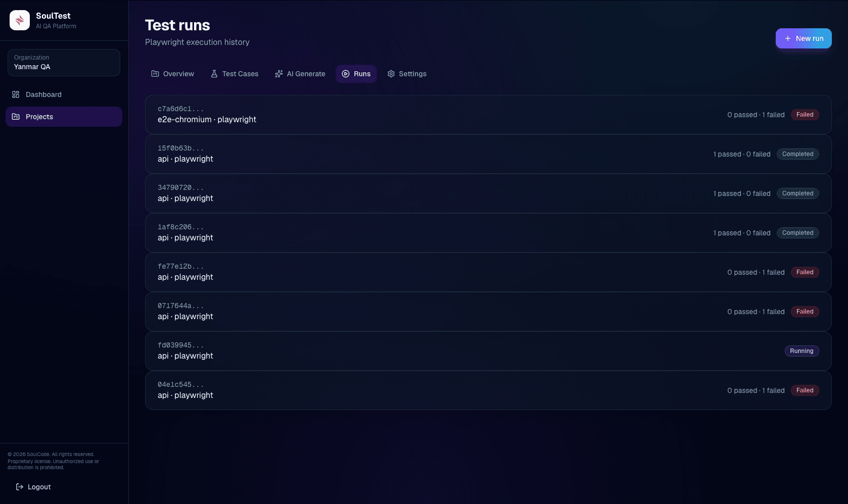This screenshot has width=848, height=504.
Task: Select run ID fd039945
Action: 180,345
